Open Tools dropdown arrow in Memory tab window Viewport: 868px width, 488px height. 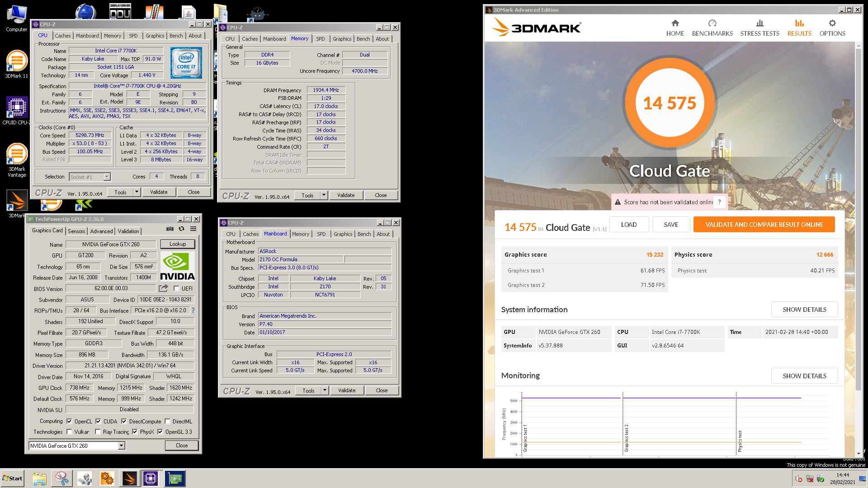(x=324, y=195)
